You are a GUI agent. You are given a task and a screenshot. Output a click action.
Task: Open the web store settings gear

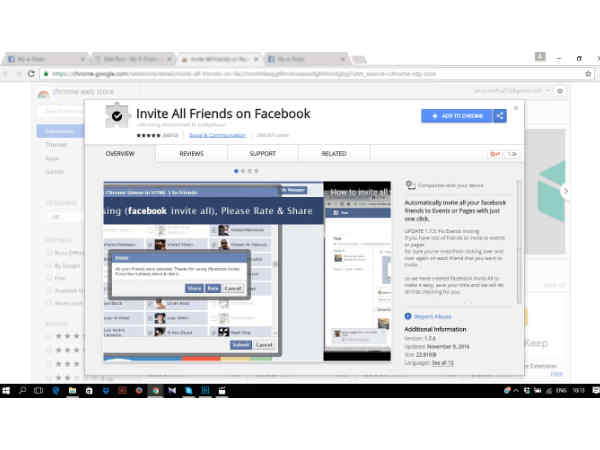click(560, 91)
